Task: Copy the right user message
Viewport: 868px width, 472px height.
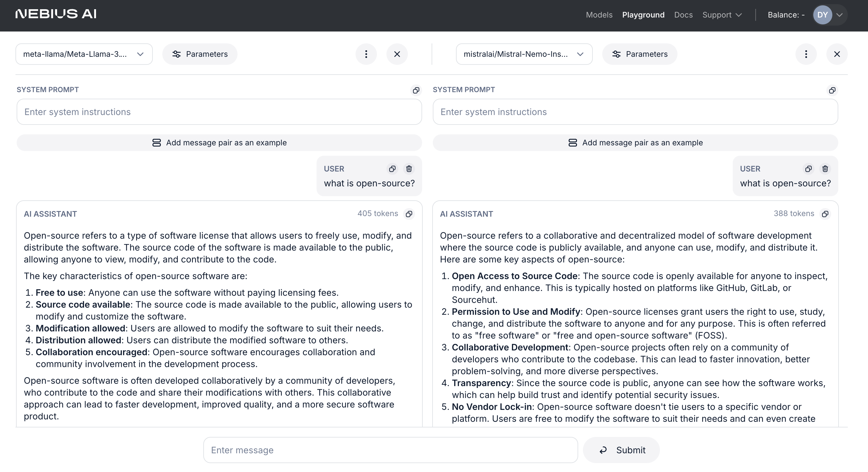Action: [x=808, y=169]
